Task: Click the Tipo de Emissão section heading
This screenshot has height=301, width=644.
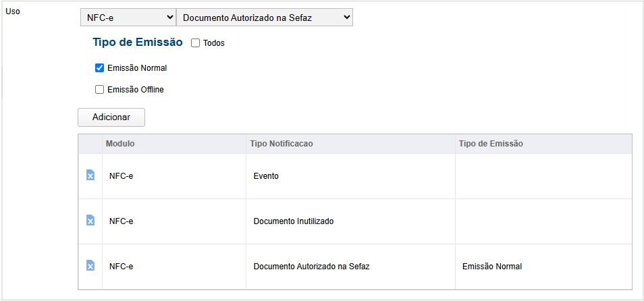Action: pos(138,42)
